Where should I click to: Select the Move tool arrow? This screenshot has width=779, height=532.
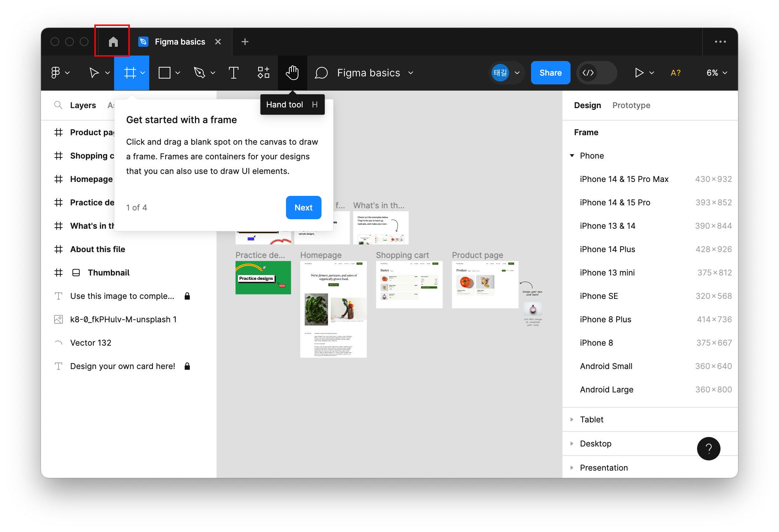tap(94, 73)
